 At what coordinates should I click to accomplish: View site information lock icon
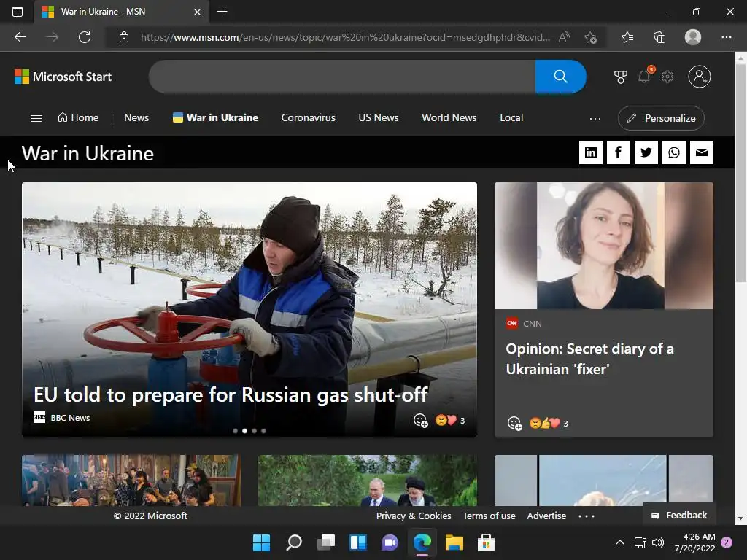[124, 37]
